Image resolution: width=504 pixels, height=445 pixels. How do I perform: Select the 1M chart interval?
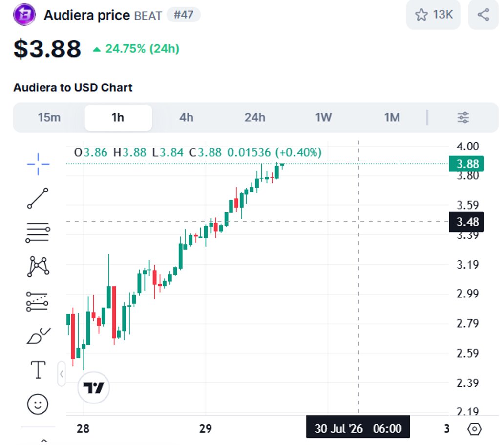pyautogui.click(x=392, y=117)
